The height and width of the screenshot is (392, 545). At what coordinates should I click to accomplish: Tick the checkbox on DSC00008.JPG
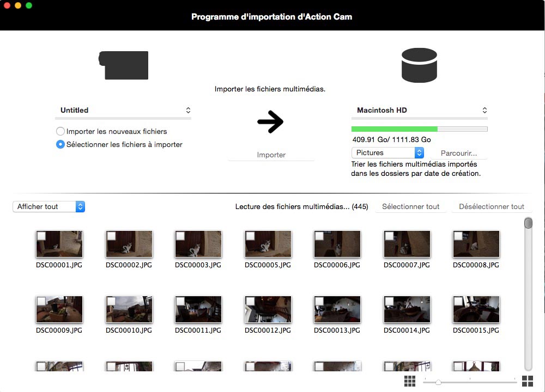pyautogui.click(x=458, y=236)
